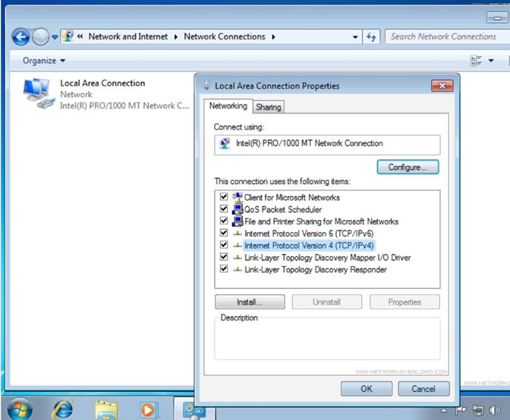Open the view options dropdown arrow

coord(491,61)
